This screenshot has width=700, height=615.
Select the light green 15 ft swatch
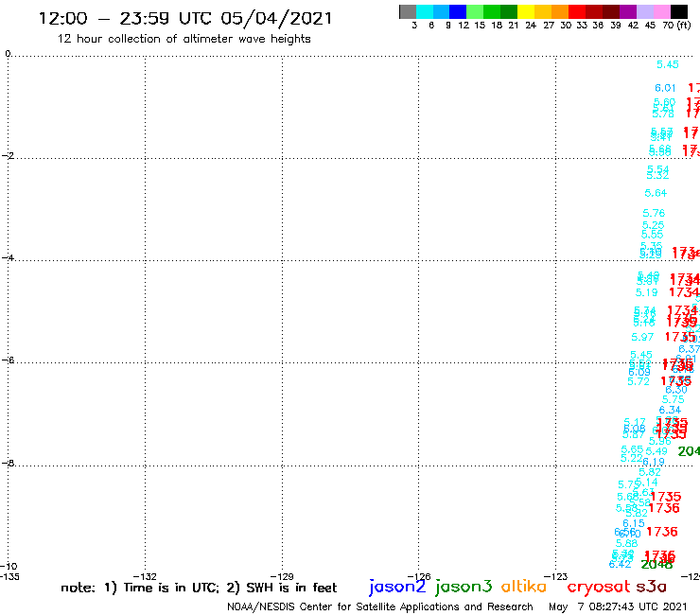point(476,11)
